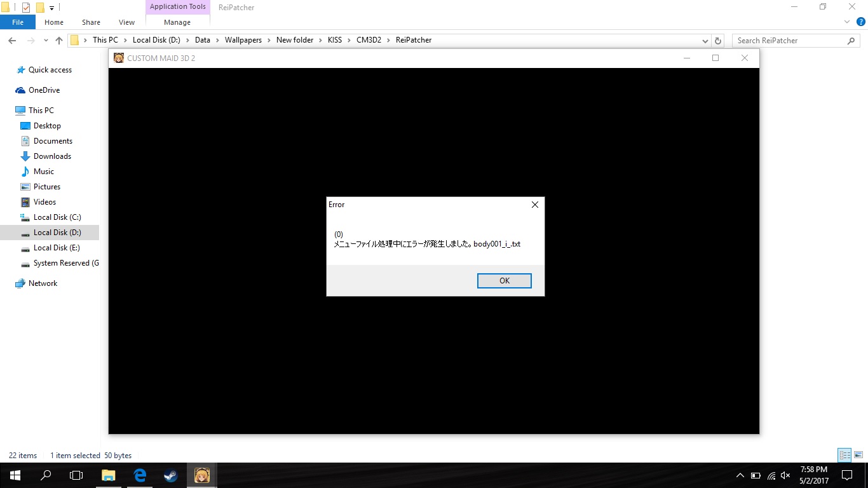The image size is (868, 488).
Task: Click muted volume icon in tray
Action: pyautogui.click(x=785, y=475)
